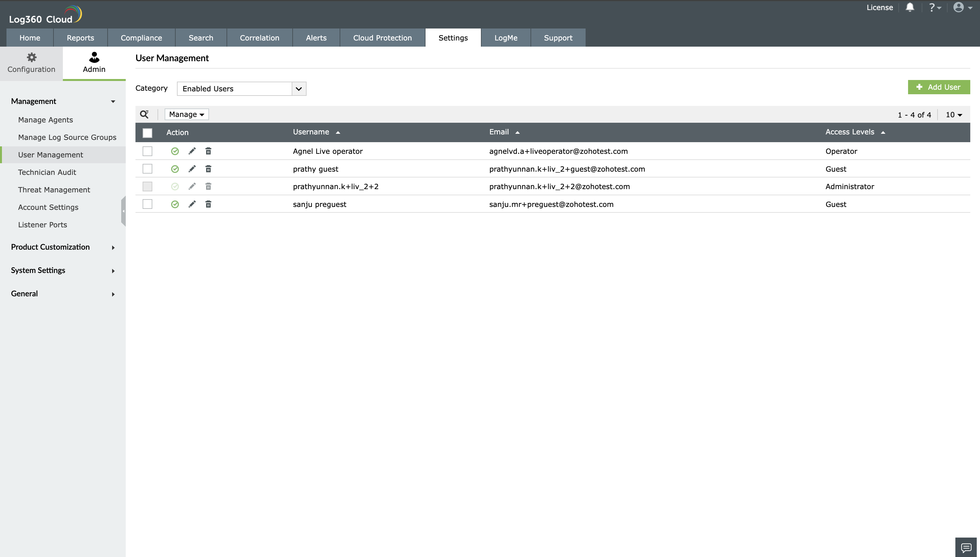This screenshot has width=980, height=557.
Task: Delete the prathy guest user
Action: pyautogui.click(x=208, y=169)
